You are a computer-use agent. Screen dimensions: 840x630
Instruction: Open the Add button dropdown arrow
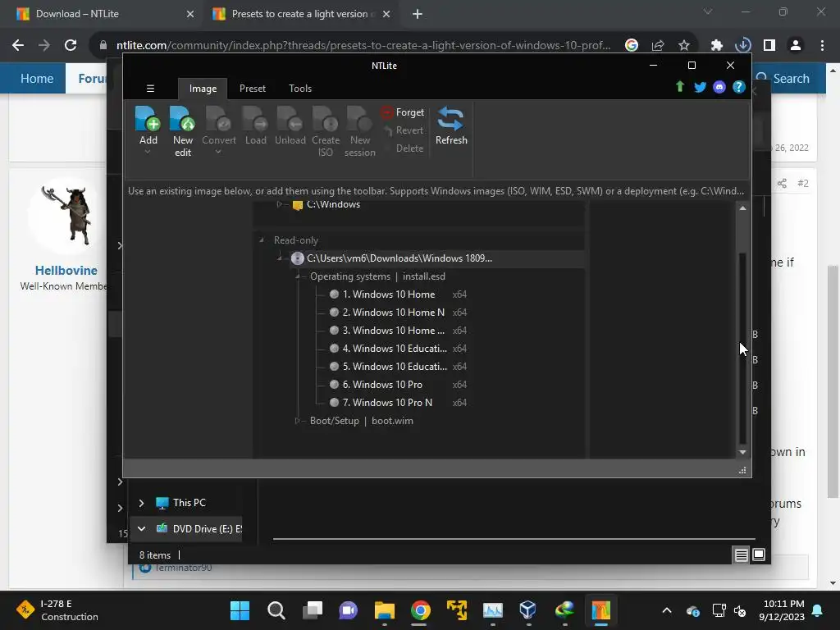tap(148, 152)
